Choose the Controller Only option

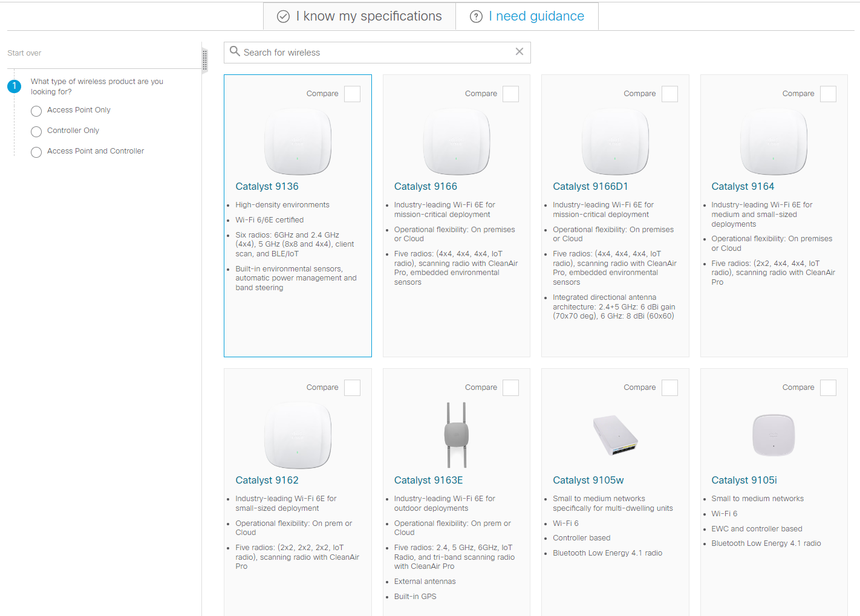tap(36, 131)
